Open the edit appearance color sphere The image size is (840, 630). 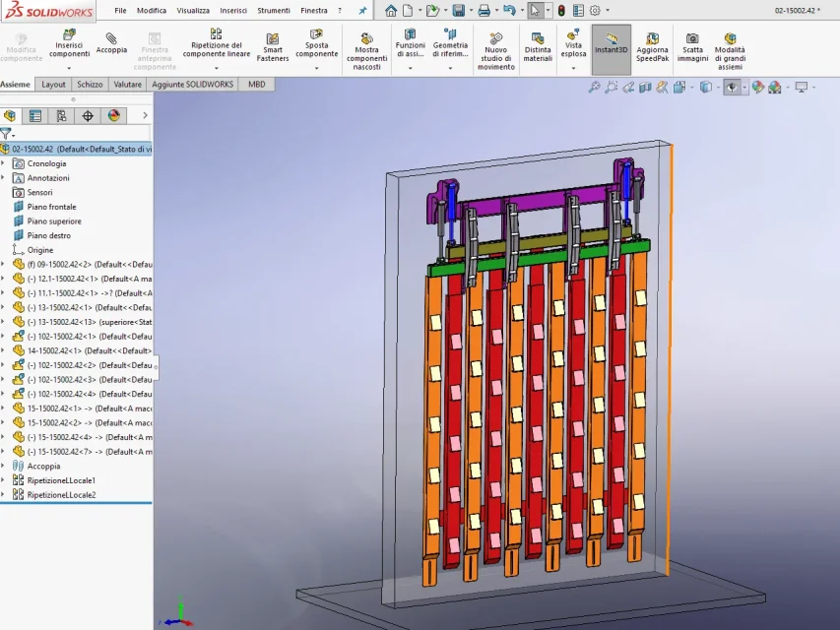point(757,88)
